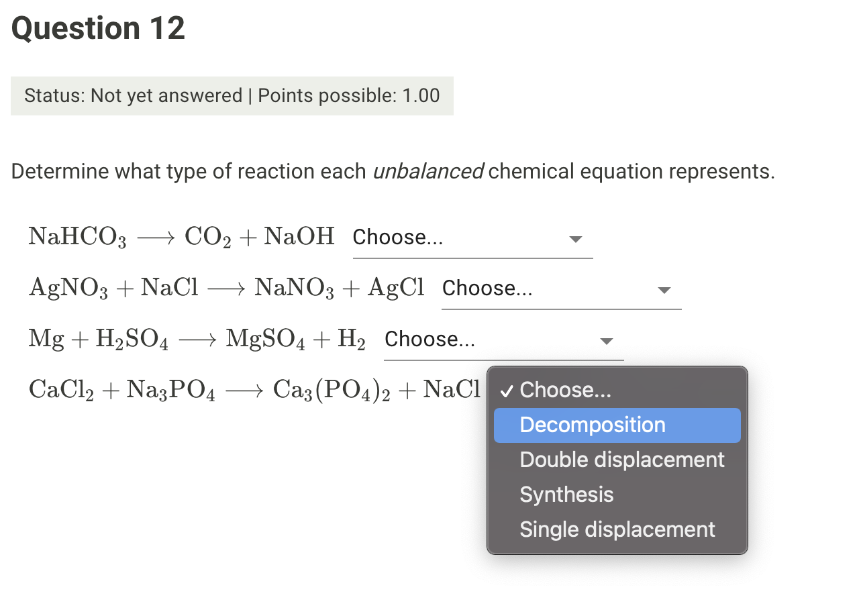
Task: Click the Points possible: 1.00 text
Action: 348,96
